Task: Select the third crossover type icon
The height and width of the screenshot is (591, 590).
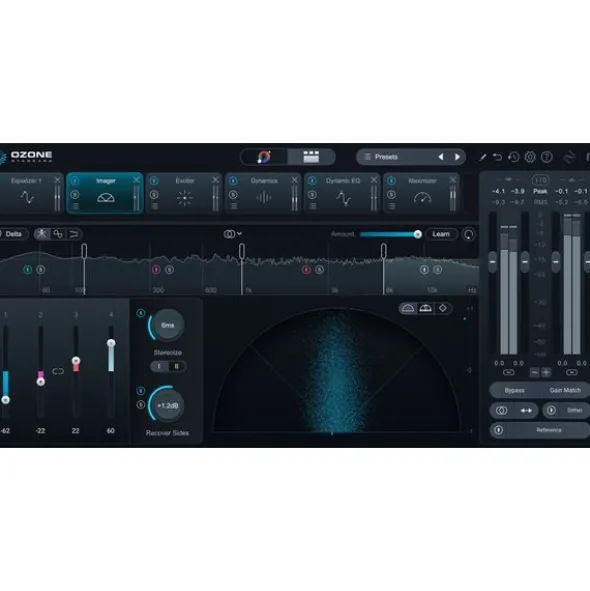Action: pos(74,234)
